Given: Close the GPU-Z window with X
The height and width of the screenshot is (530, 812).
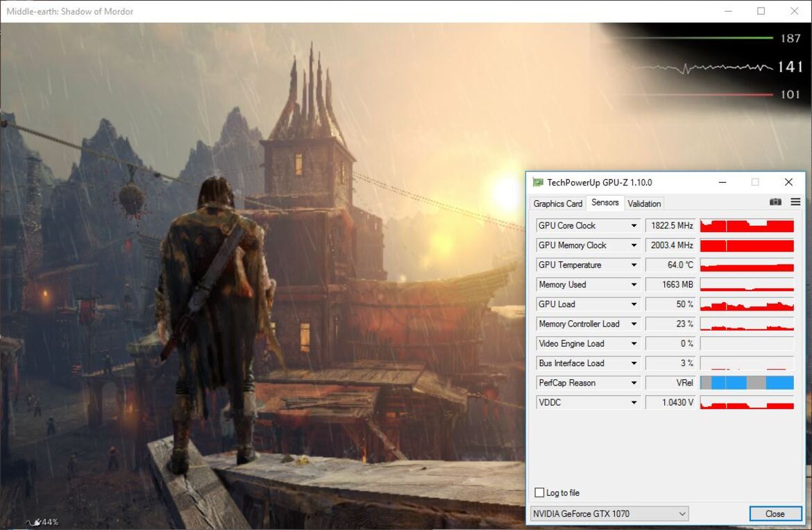Looking at the screenshot, I should coord(788,183).
